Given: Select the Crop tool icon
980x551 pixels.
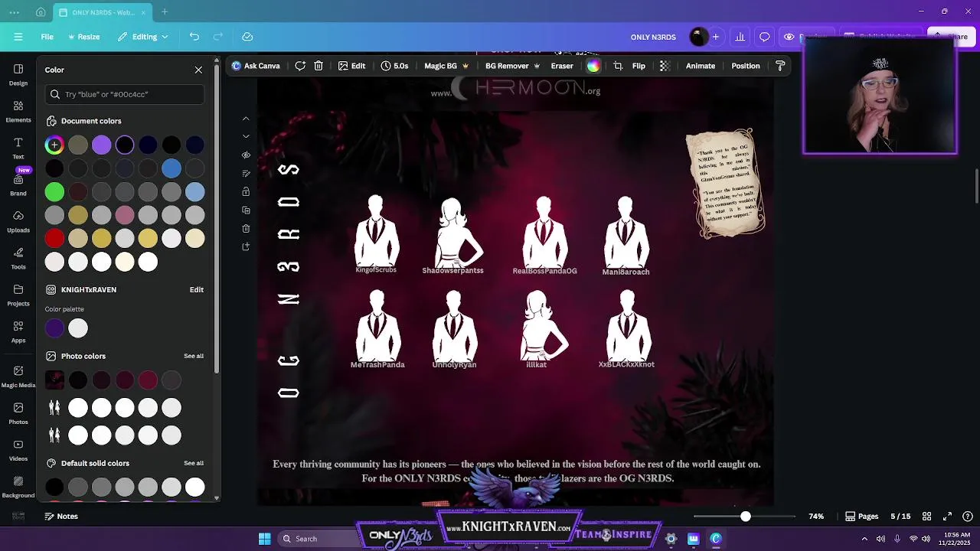Looking at the screenshot, I should (618, 66).
